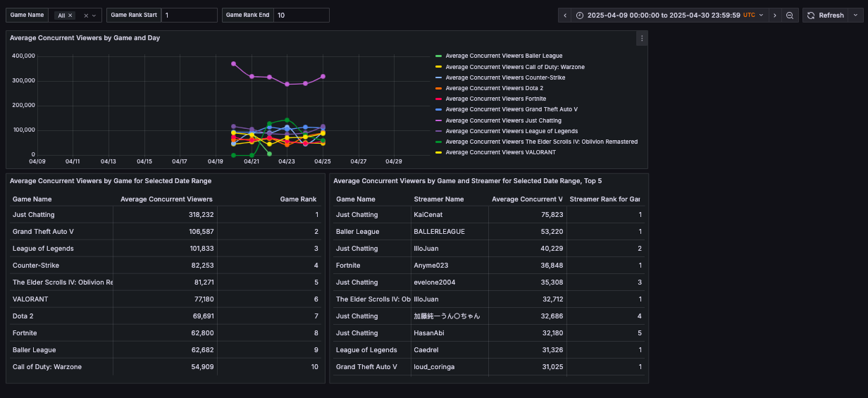The image size is (868, 398).
Task: Toggle Fortnite legend series
Action: pyautogui.click(x=496, y=99)
